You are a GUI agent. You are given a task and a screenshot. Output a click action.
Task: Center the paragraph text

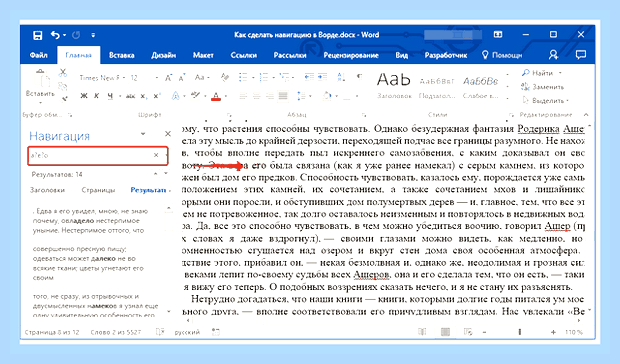[x=257, y=96]
